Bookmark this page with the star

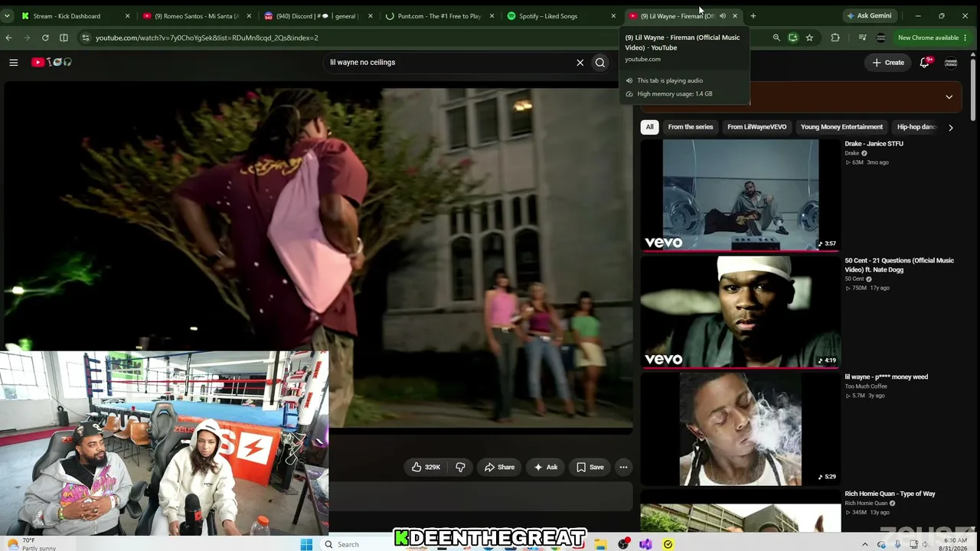tap(809, 37)
